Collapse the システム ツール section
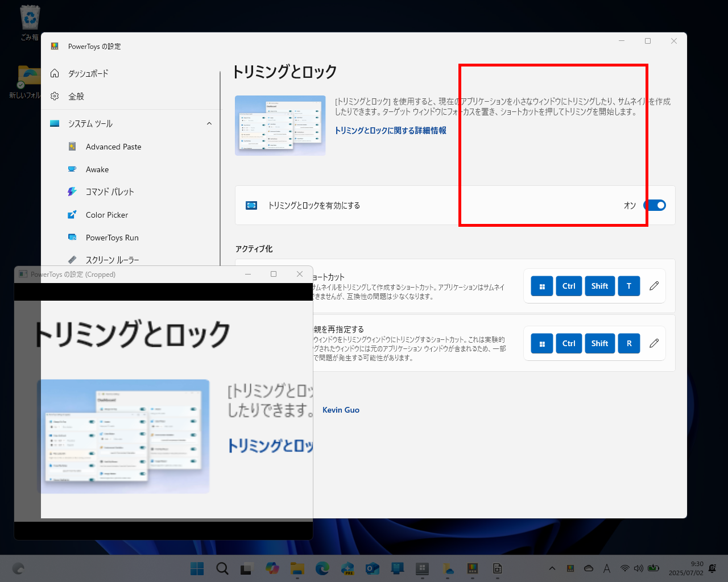728x582 pixels. coord(209,123)
